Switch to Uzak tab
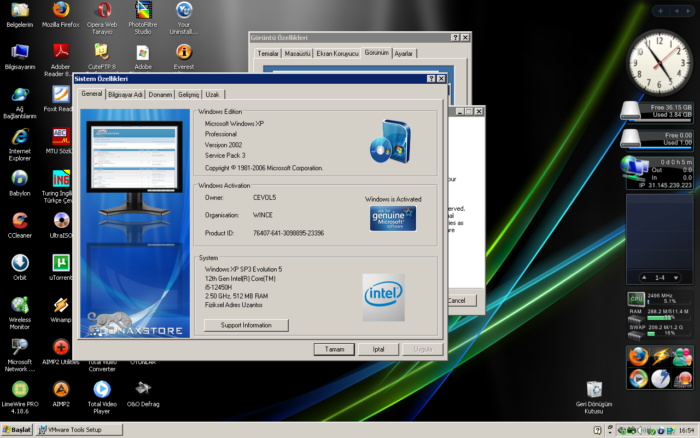 coord(212,95)
